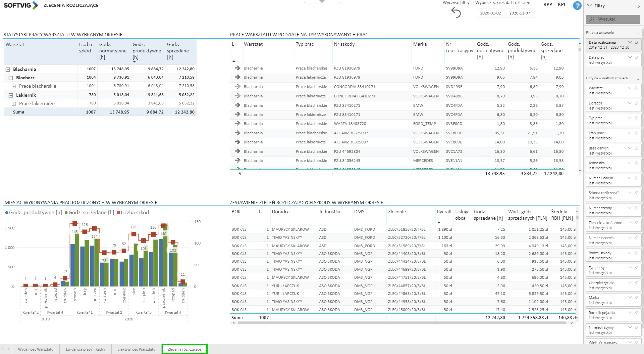Click eraser icon on Warsztat filter card
Screen dimensions: 644x354
click(x=636, y=88)
